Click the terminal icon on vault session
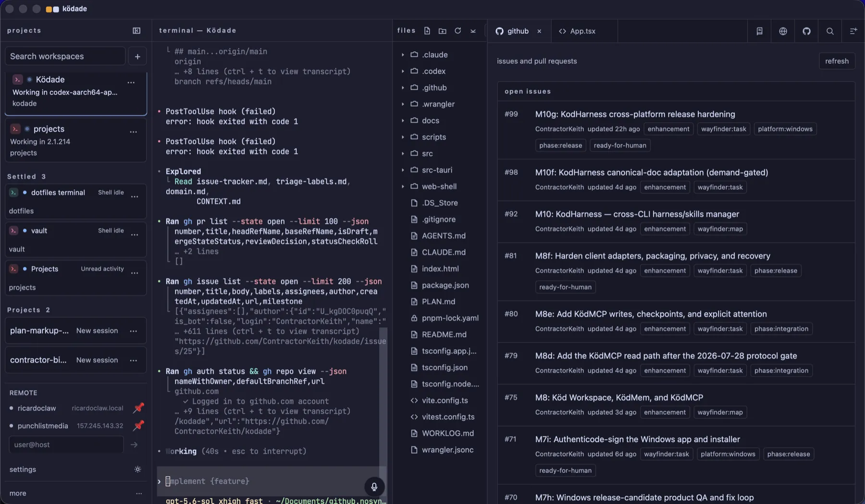Viewport: 865px width, 504px height. coord(13,231)
